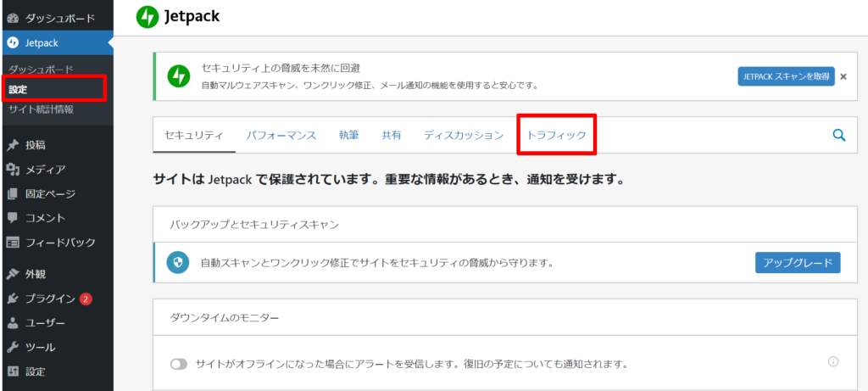
Task: Click the アップグレード button
Action: pos(798,263)
